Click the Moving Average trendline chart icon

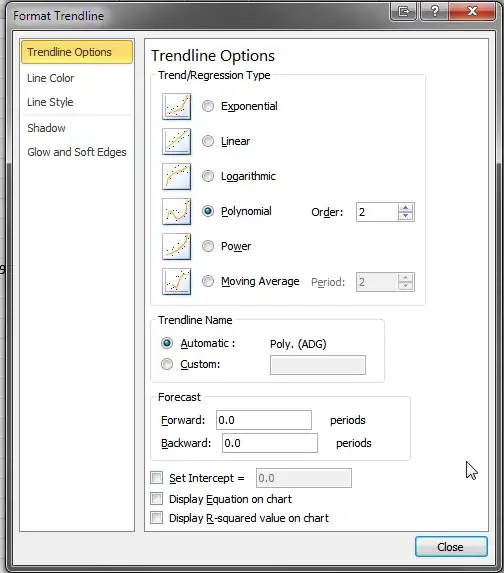(177, 281)
